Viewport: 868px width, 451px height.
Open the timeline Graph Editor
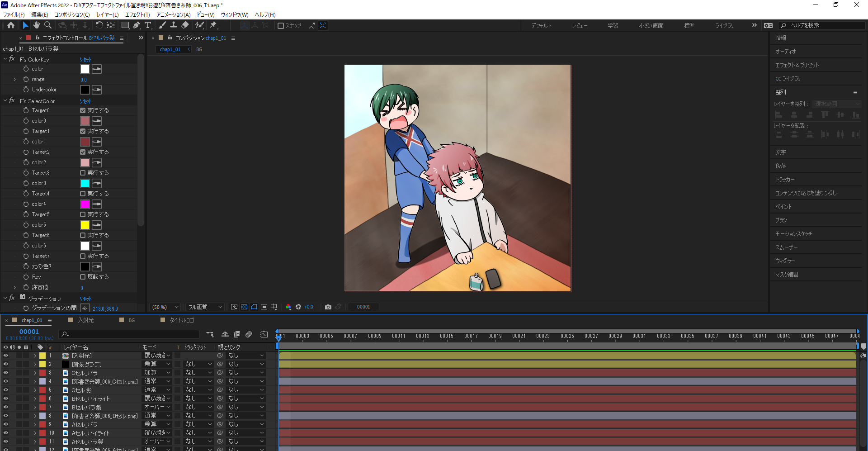[264, 334]
